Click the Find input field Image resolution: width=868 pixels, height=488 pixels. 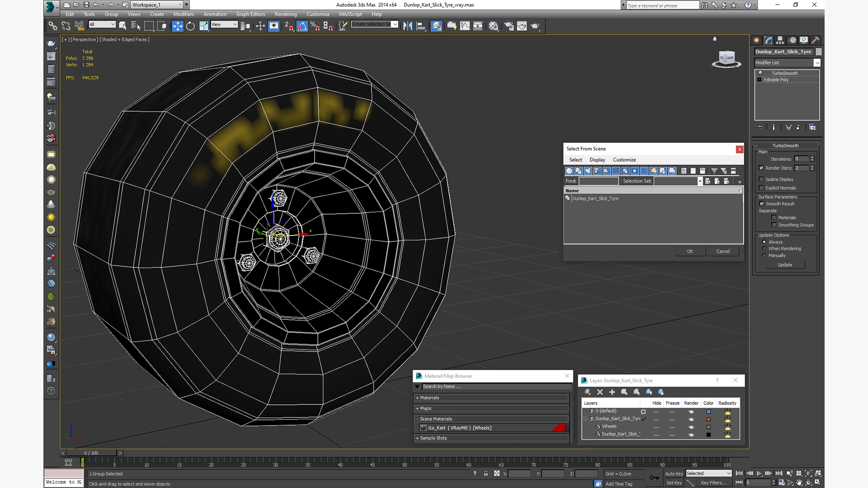tap(598, 181)
